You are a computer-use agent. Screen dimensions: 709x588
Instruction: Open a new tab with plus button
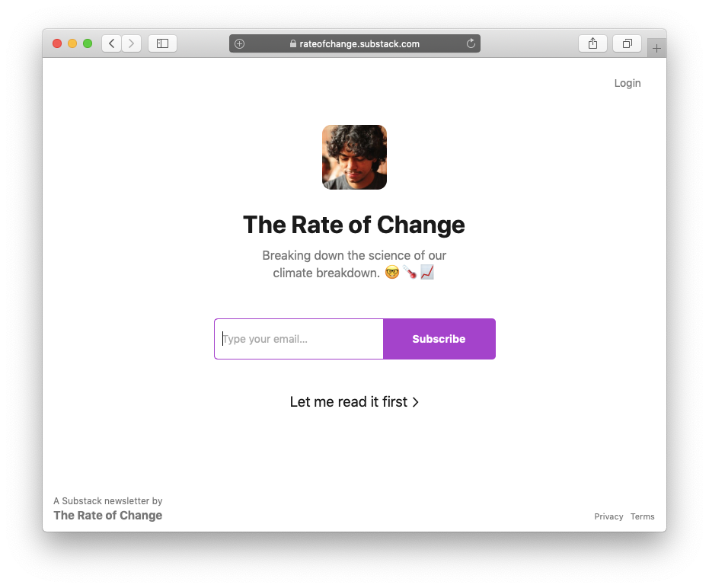tap(656, 48)
